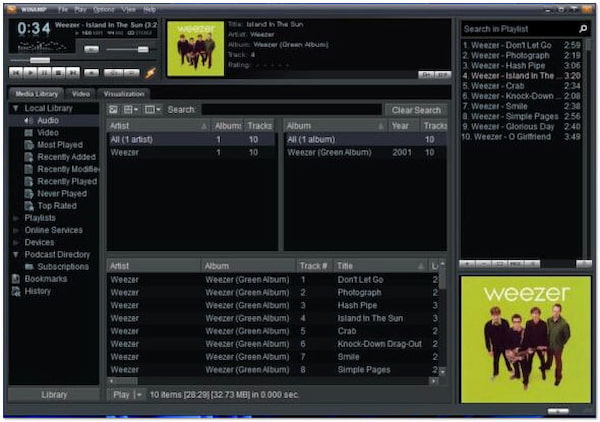Switch to the Video tab
The width and height of the screenshot is (600, 422).
tap(81, 94)
